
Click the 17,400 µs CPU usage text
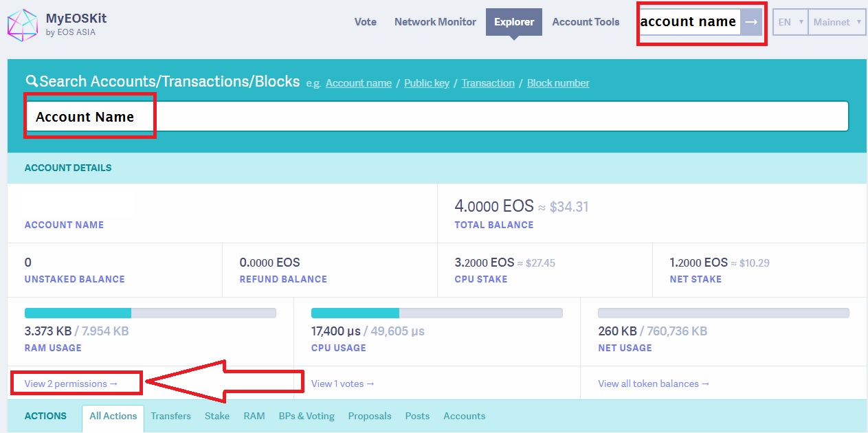click(x=336, y=331)
